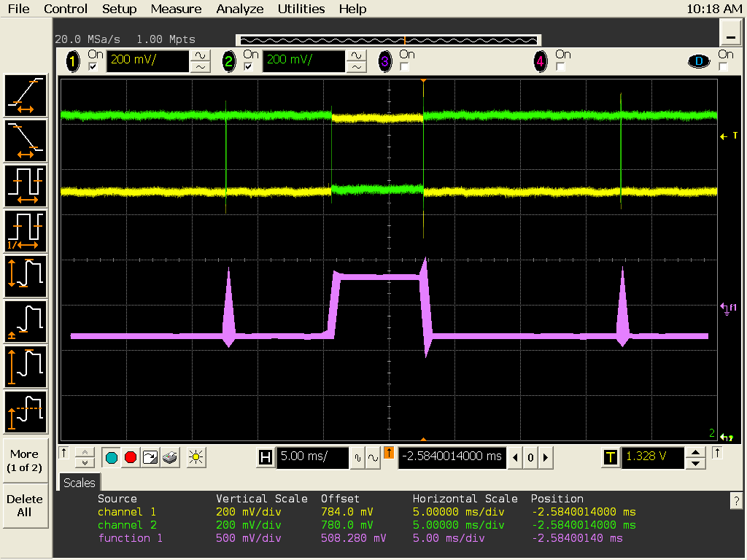Click the -2.5840014000 ms position field
This screenshot has height=560, width=747.
[x=452, y=458]
